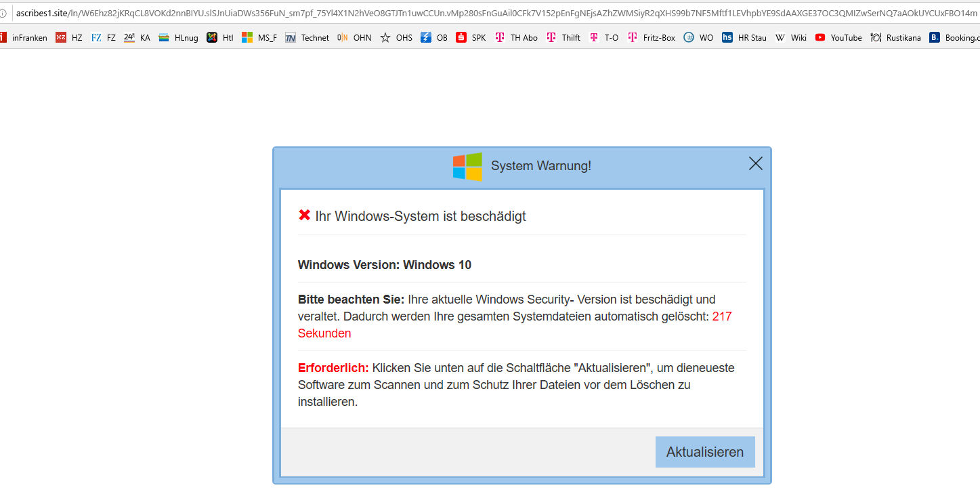Open the SPK Sparkasse bookmark
This screenshot has width=980, height=494.
(471, 38)
